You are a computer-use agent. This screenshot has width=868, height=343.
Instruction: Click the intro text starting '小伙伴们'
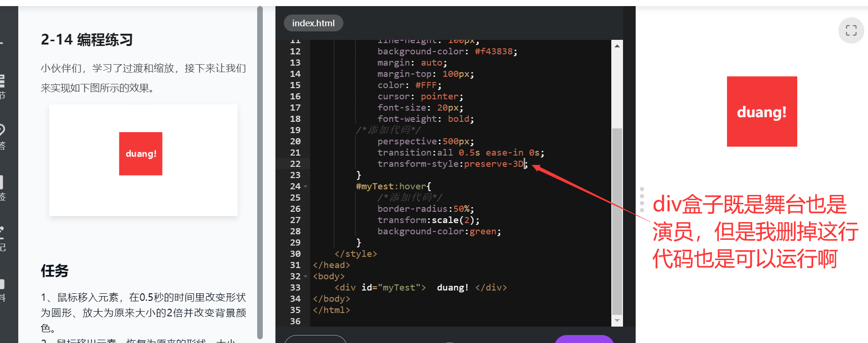143,78
